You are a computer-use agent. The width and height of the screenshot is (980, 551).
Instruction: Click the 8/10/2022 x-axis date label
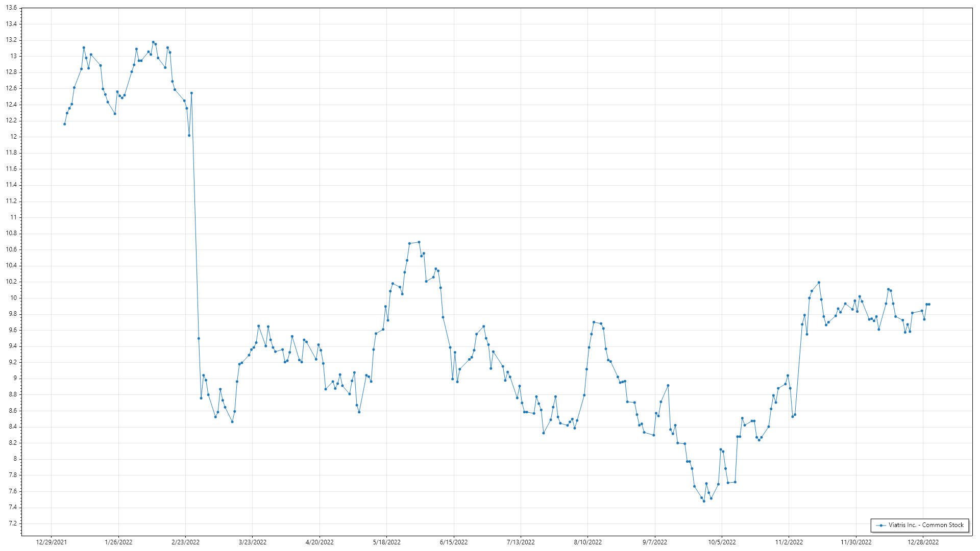[x=587, y=542]
